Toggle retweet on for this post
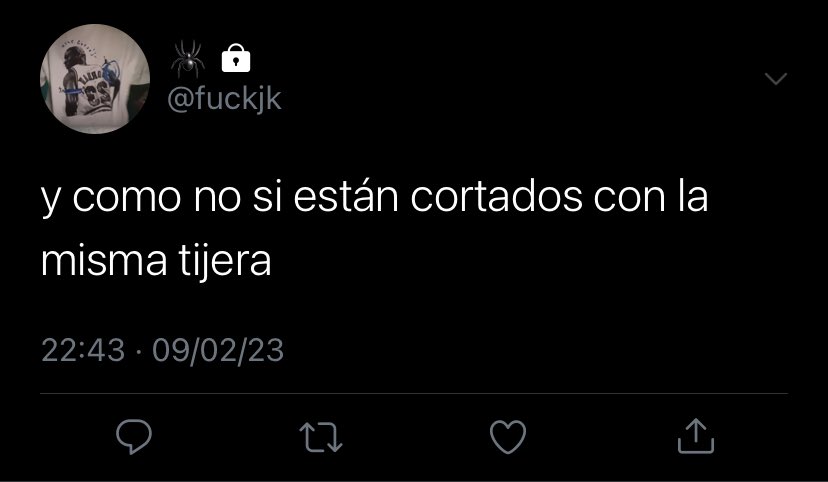This screenshot has width=828, height=482. [321, 437]
